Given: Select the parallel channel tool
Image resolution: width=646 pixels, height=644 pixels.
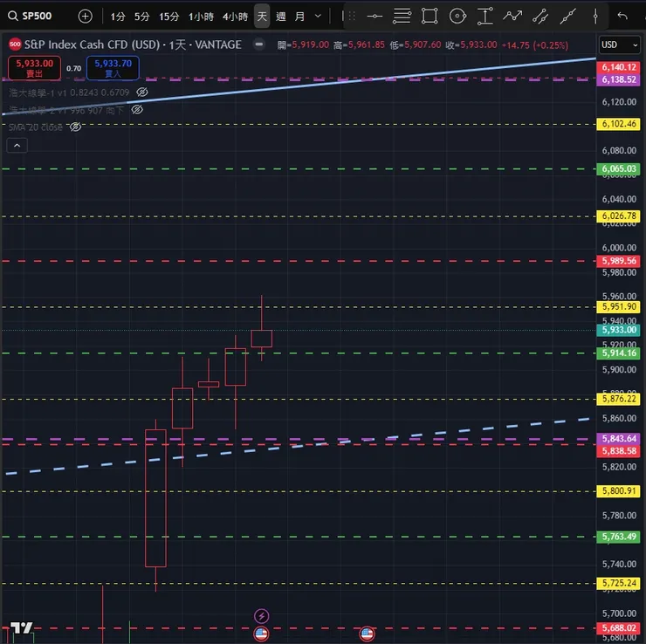Looking at the screenshot, I should point(540,17).
